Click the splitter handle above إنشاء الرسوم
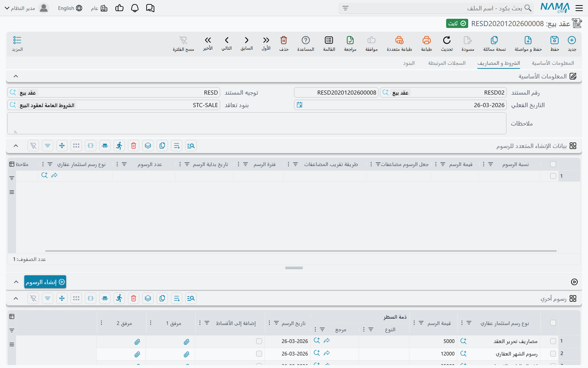588x368 pixels. [x=294, y=268]
